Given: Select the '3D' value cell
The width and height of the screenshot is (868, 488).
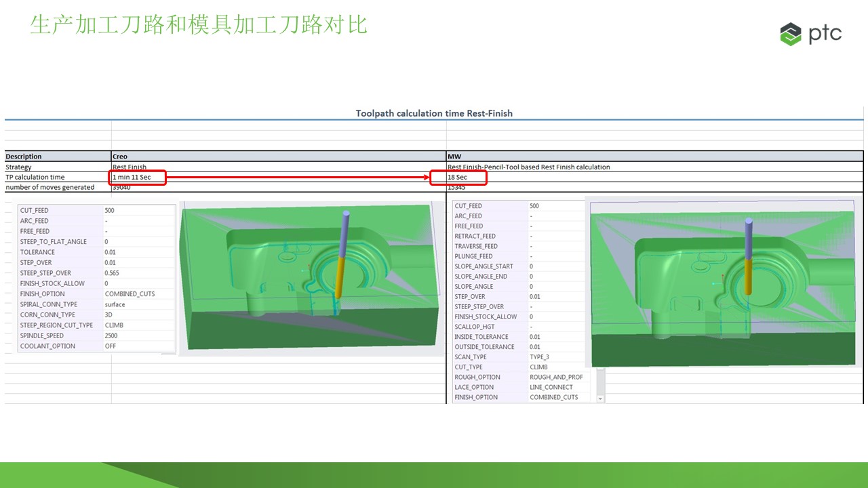Looking at the screenshot, I should pyautogui.click(x=108, y=314).
